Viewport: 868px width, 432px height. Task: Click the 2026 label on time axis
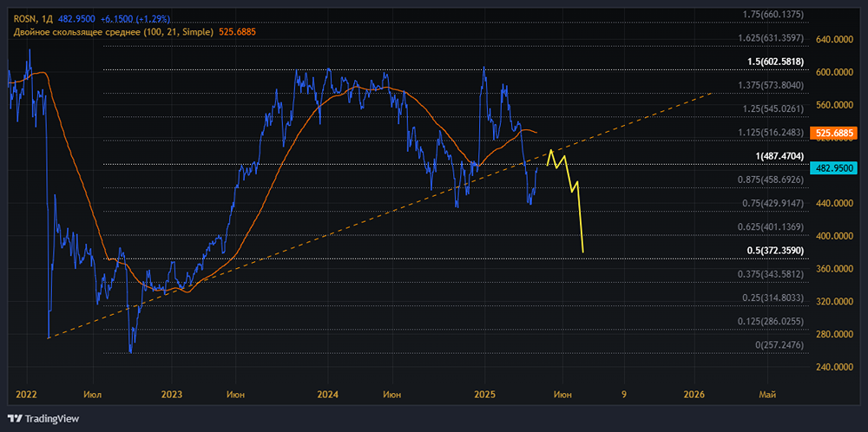tap(694, 395)
